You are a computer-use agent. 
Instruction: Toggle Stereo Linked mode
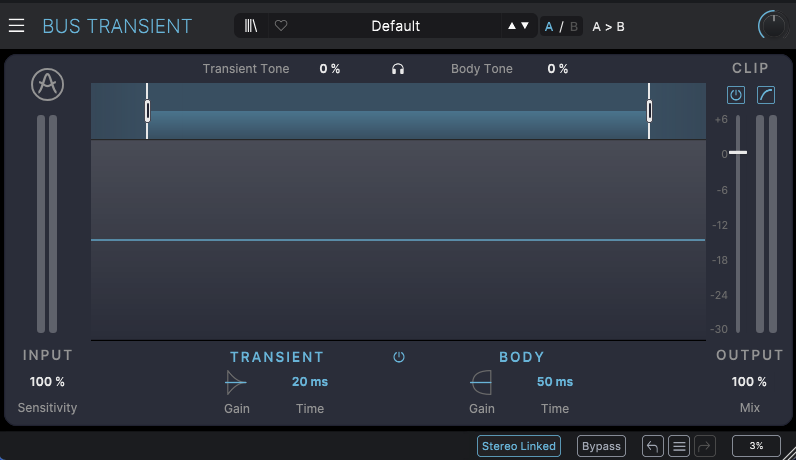[x=518, y=446]
